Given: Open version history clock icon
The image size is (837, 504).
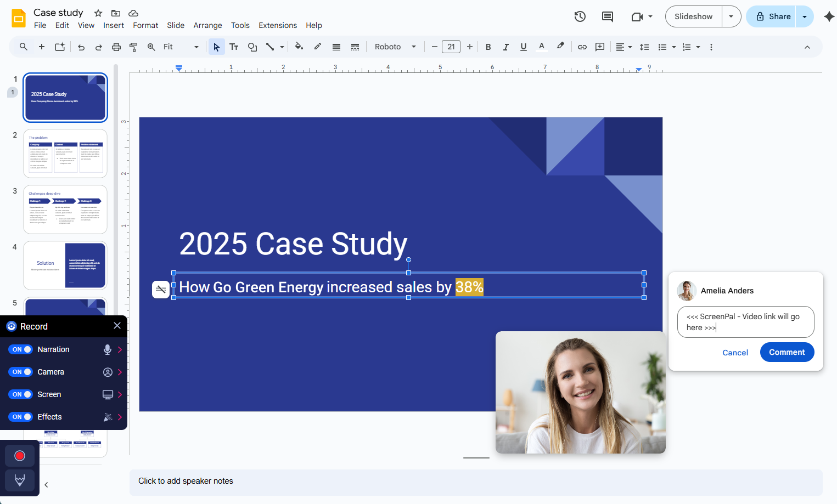Looking at the screenshot, I should click(580, 16).
